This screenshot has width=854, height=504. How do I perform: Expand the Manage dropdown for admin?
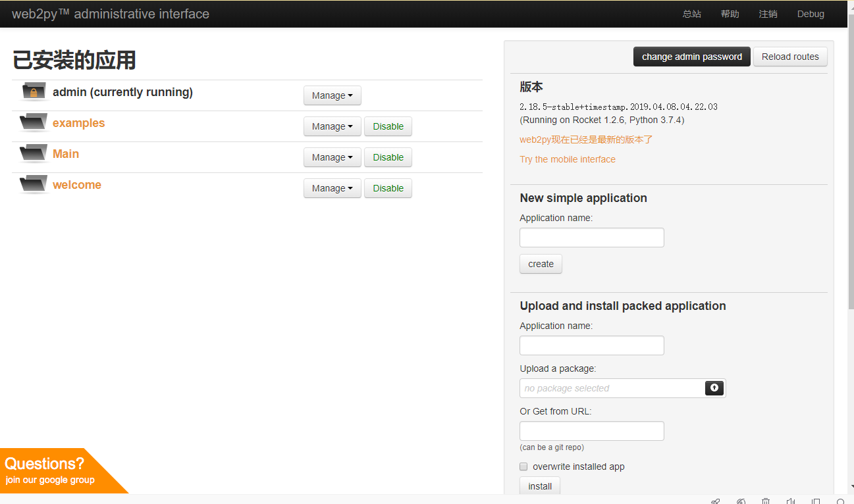(332, 95)
